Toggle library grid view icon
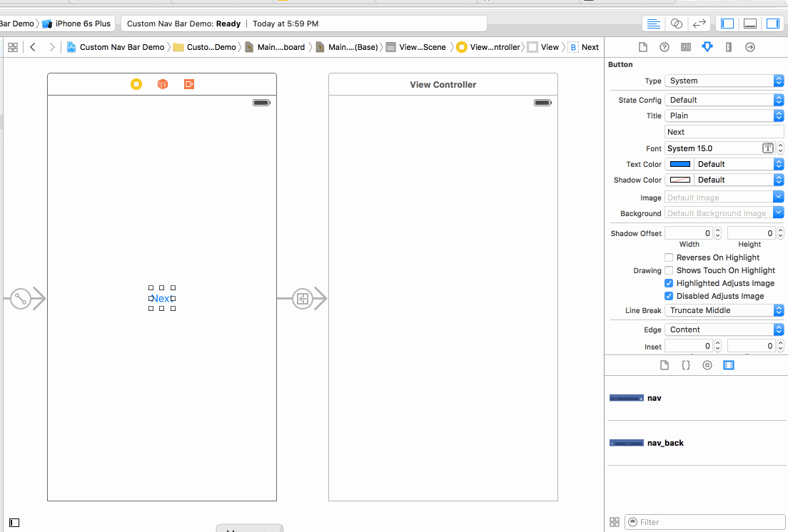 point(614,522)
